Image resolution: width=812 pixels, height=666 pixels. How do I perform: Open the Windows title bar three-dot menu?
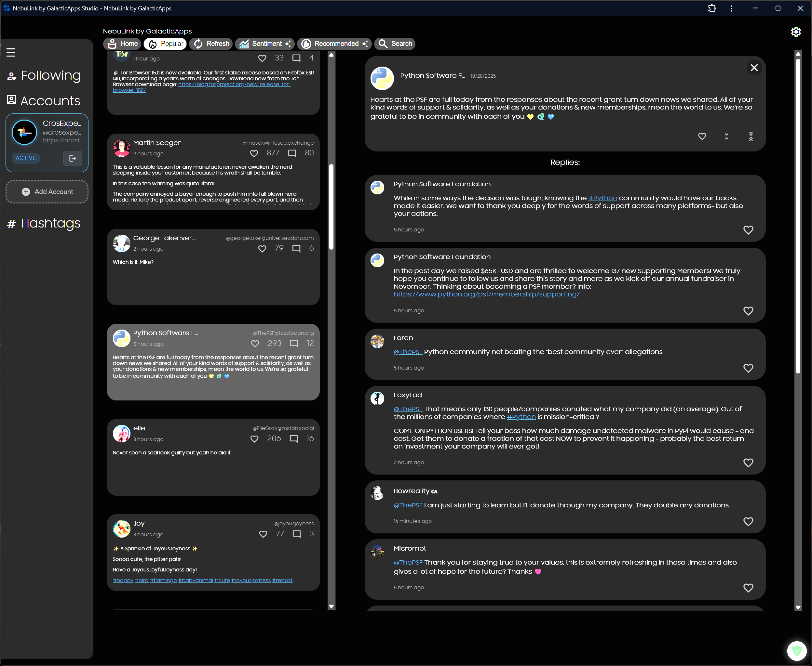click(731, 8)
